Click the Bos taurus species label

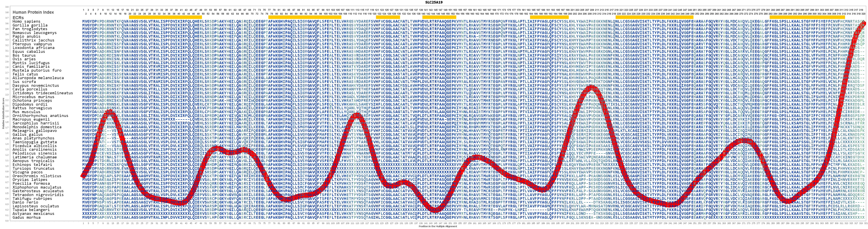coord(24,55)
